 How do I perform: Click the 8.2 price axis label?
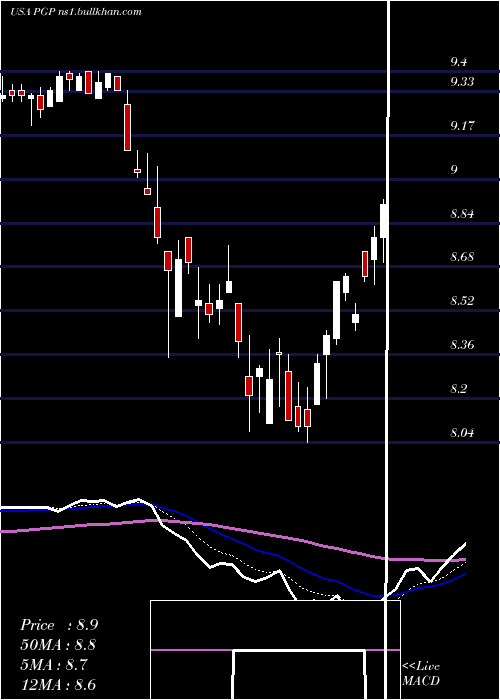coord(459,389)
